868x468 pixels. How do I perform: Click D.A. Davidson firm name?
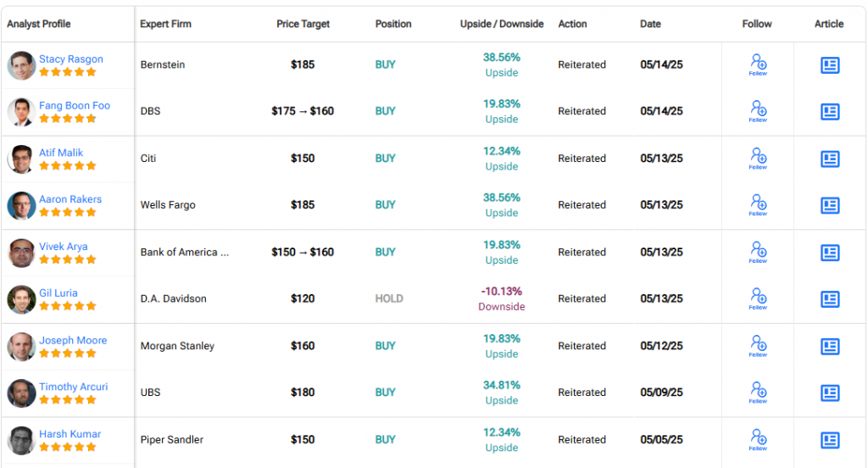click(x=173, y=298)
